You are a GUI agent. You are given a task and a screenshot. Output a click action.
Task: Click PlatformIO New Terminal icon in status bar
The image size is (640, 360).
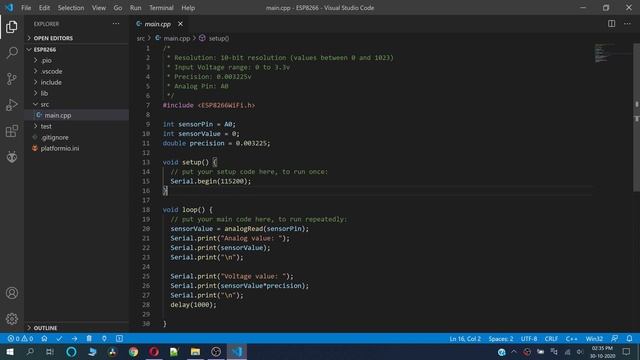tap(119, 338)
